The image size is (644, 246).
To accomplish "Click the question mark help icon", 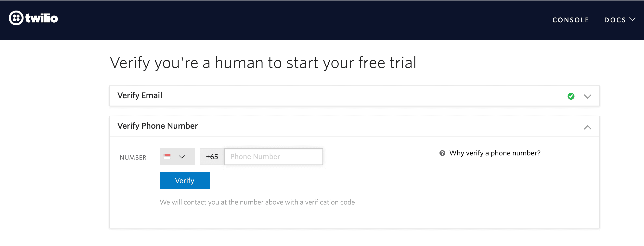I will click(x=442, y=153).
